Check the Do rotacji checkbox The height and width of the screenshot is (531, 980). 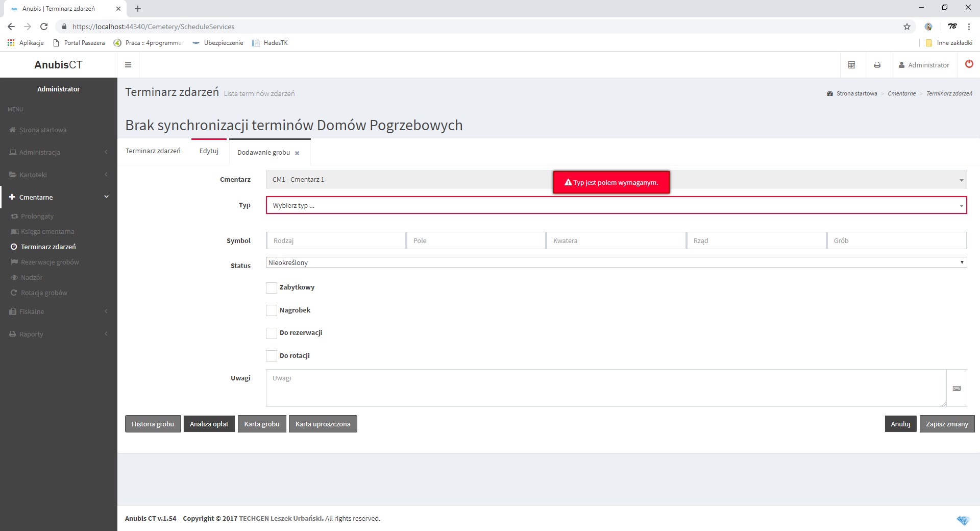pyautogui.click(x=272, y=356)
